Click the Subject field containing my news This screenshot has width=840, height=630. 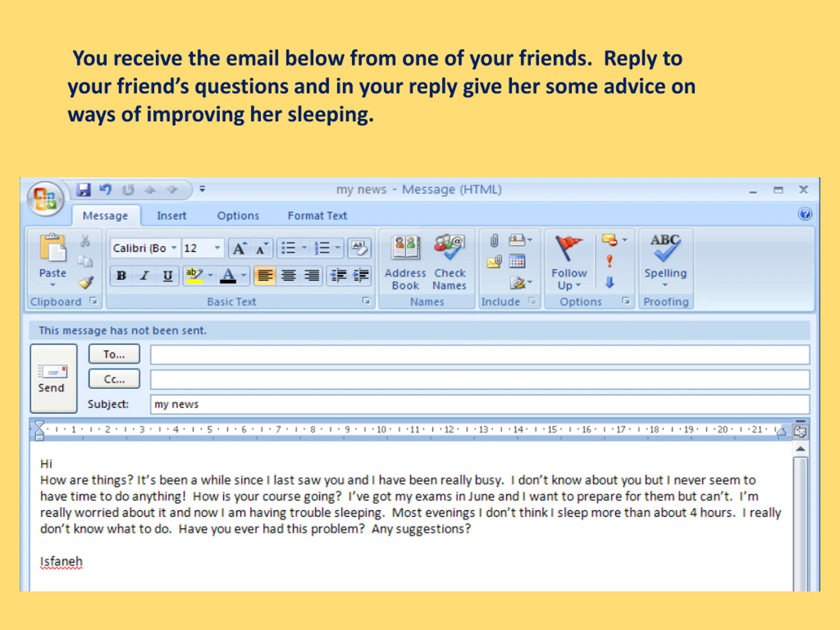[480, 405]
